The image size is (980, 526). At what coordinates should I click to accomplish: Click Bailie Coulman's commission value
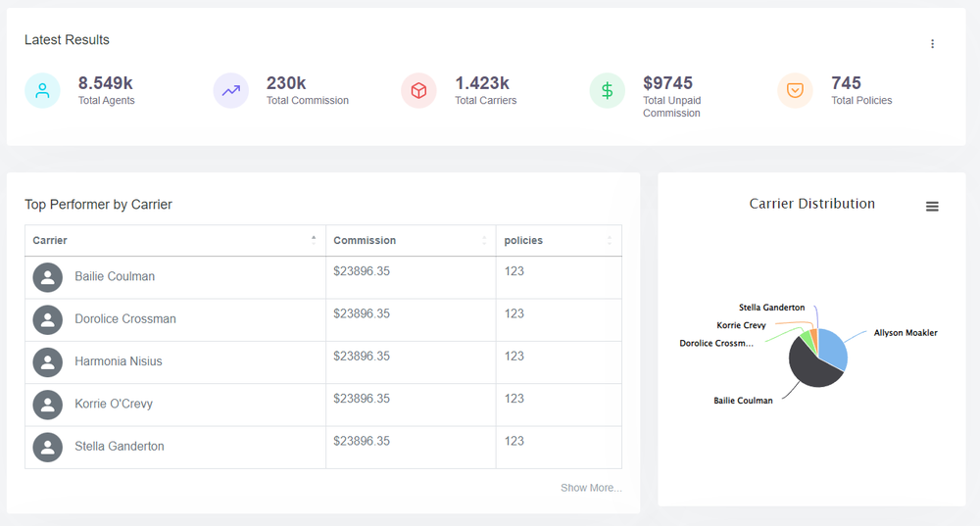362,271
